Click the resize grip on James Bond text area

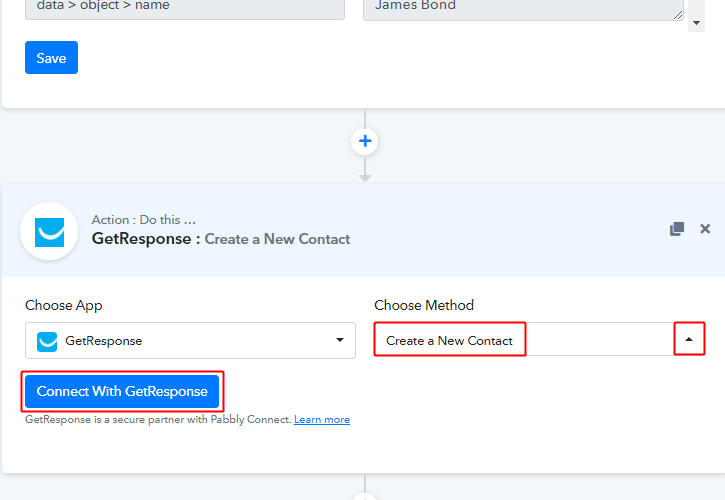678,15
